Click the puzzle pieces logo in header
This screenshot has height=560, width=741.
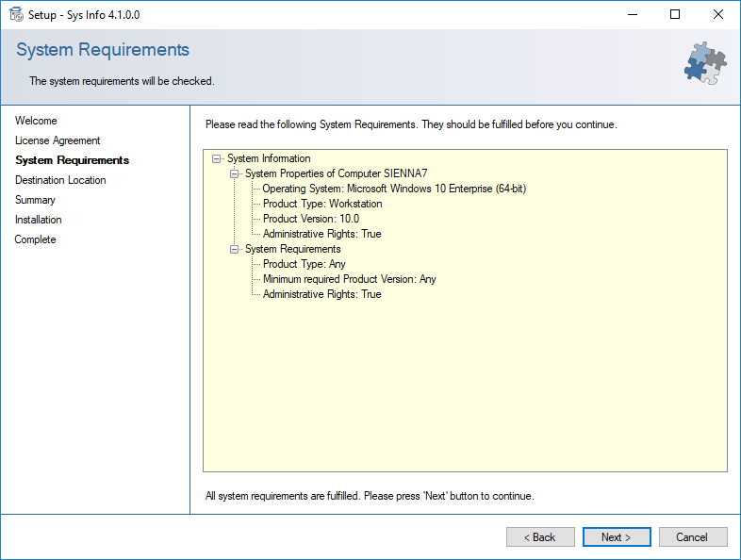click(x=705, y=63)
